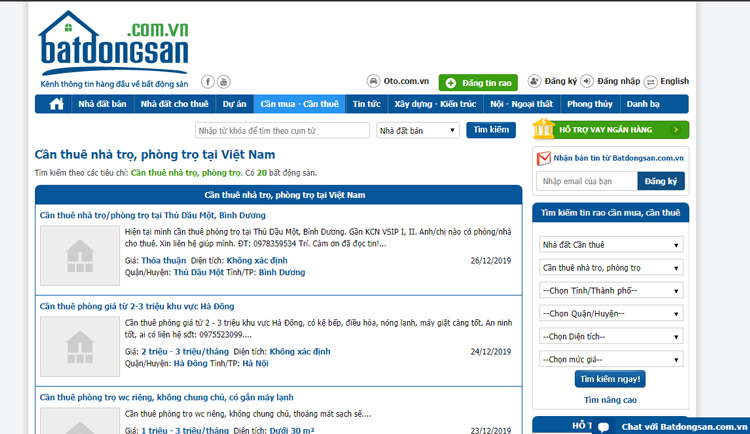Click the Hà Đông district link
750x434 pixels.
[191, 363]
